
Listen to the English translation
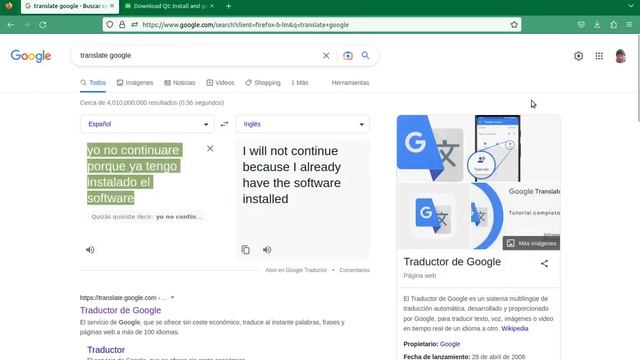[x=267, y=250]
